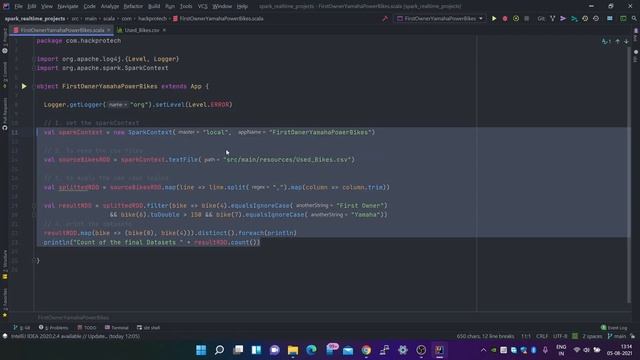Image resolution: width=640 pixels, height=360 pixels.
Task: Click spark_realtime_projects breadcrumb
Action: (x=35, y=18)
